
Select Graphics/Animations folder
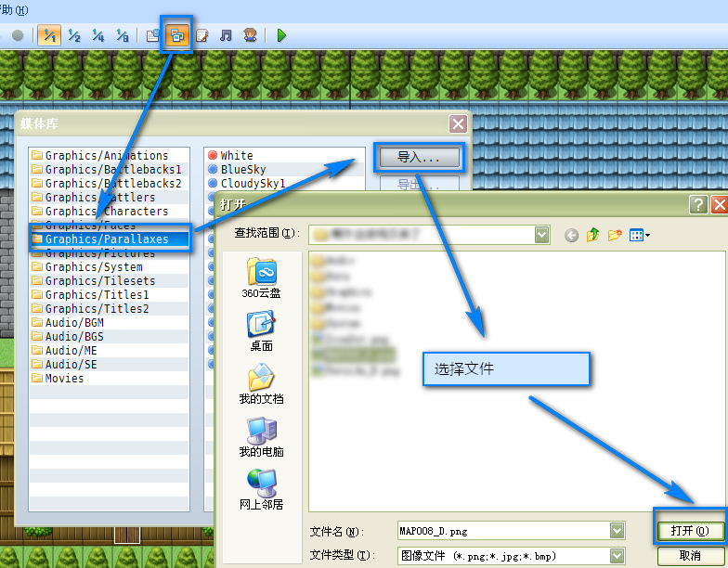click(110, 156)
